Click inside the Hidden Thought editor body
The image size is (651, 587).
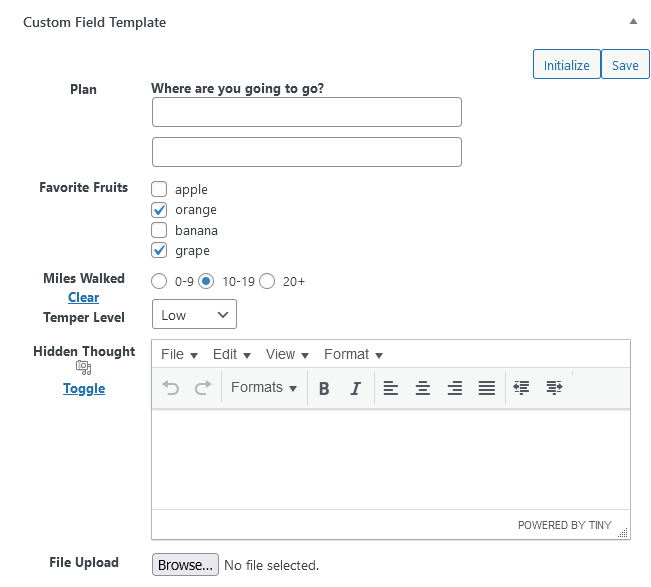pos(391,459)
